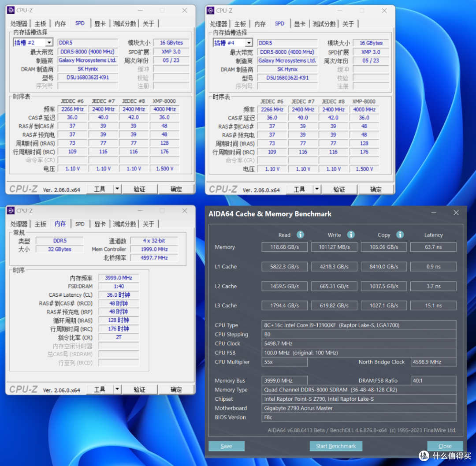This screenshot has width=476, height=466.
Task: Click L3 Cache copy value 1027.1 GB/s
Action: [x=384, y=306]
